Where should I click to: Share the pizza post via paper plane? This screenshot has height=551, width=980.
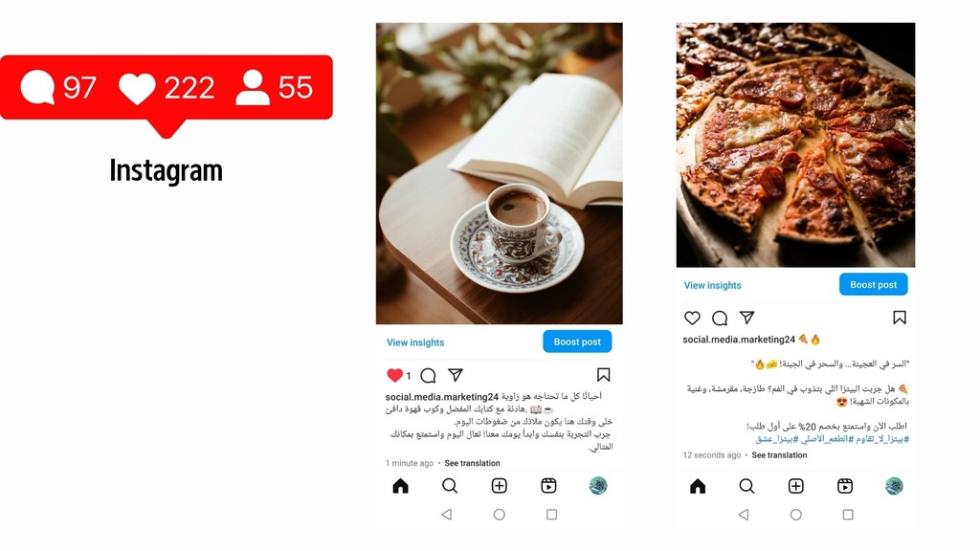[746, 318]
